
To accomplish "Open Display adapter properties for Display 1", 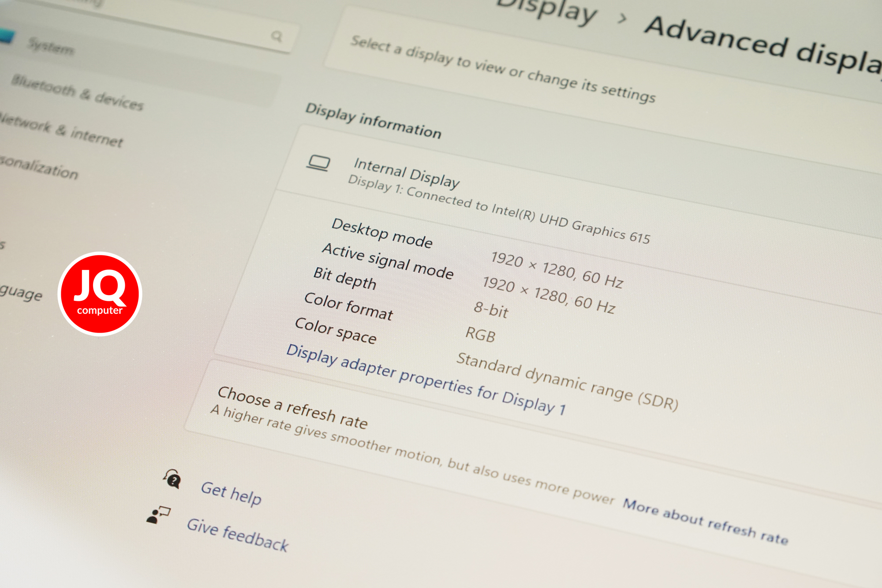I will [x=426, y=380].
